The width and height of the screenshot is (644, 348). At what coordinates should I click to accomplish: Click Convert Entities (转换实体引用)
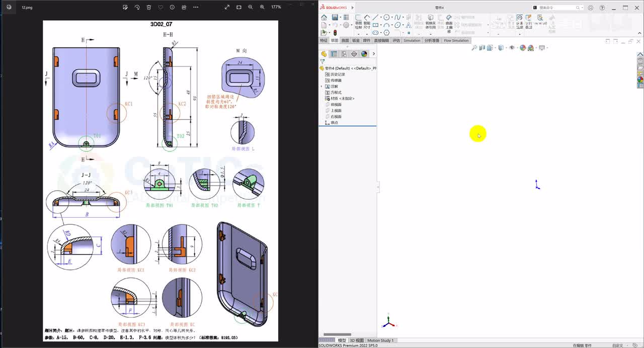click(x=431, y=21)
